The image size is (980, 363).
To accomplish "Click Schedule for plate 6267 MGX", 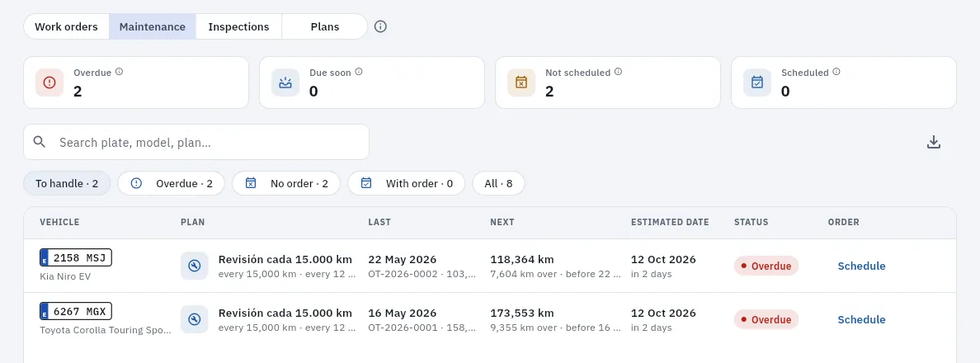I will pyautogui.click(x=861, y=319).
